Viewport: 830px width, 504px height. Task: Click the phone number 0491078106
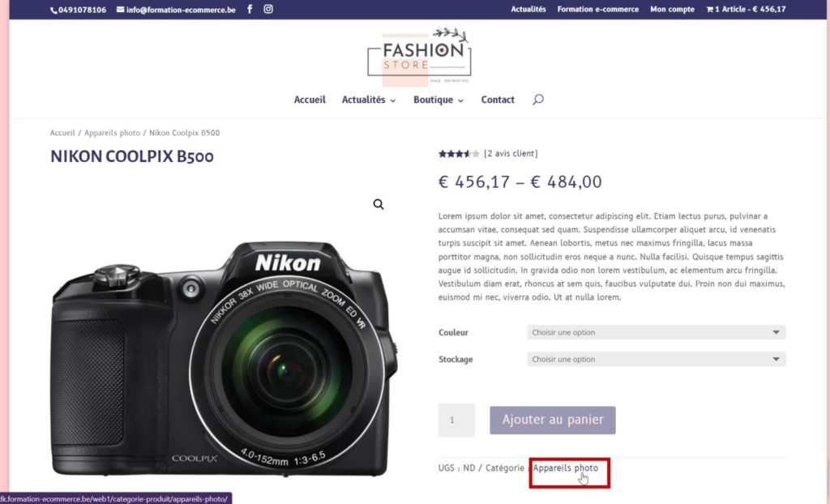coord(82,10)
